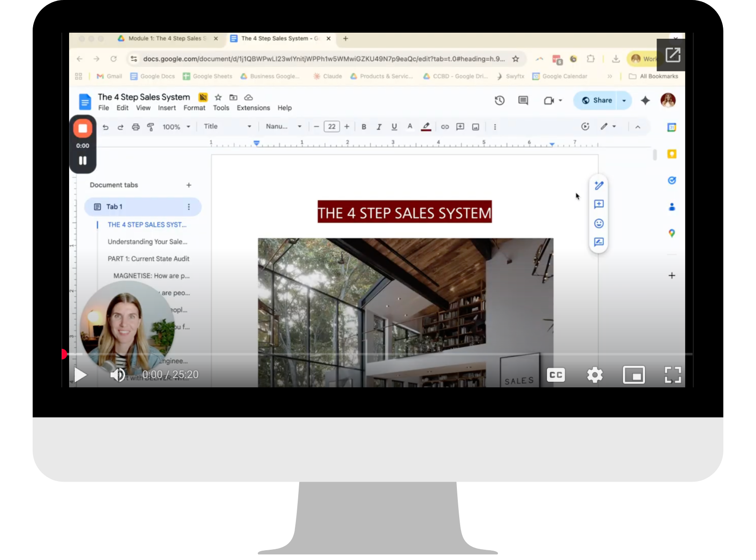Switch to miniplayer mode
This screenshot has height=560, width=756.
[x=634, y=375]
